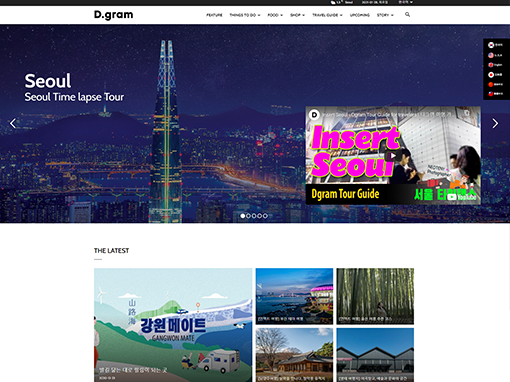
Task: Expand the THINGS TO DO menu
Action: pos(245,15)
